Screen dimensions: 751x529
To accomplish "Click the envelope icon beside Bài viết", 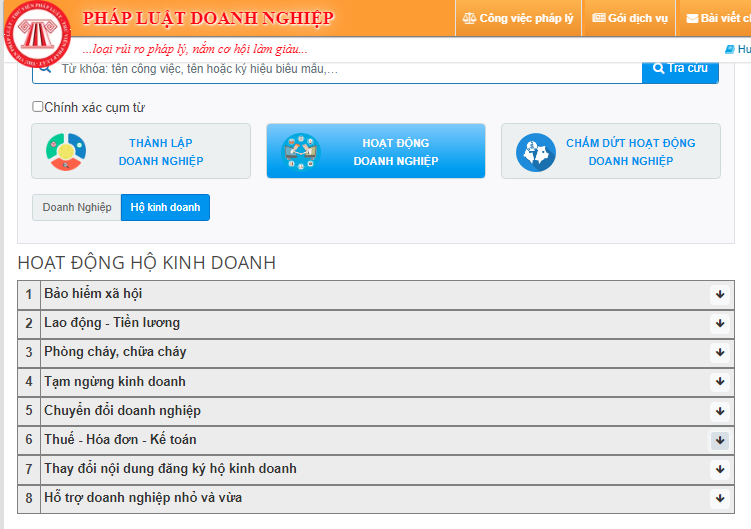I will click(x=692, y=18).
